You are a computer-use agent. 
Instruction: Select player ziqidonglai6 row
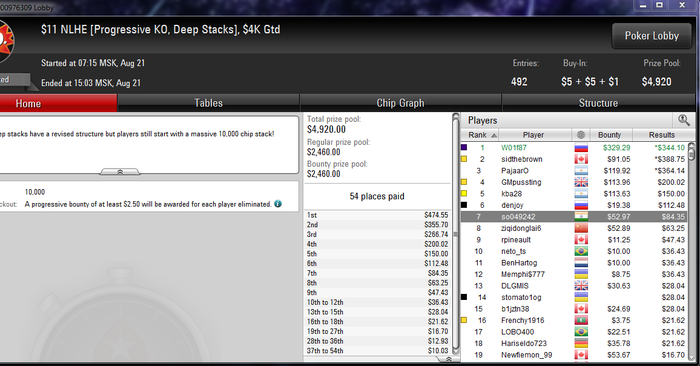pyautogui.click(x=575, y=229)
